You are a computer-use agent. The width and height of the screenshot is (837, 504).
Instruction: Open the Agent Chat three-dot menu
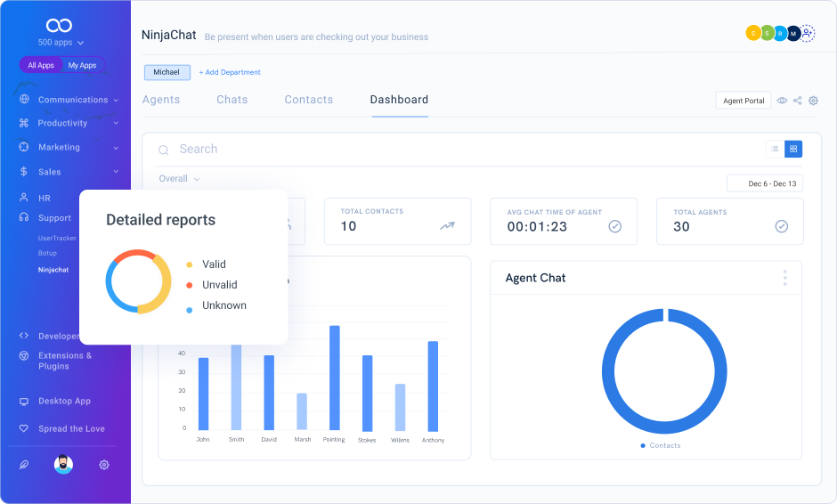coord(784,278)
